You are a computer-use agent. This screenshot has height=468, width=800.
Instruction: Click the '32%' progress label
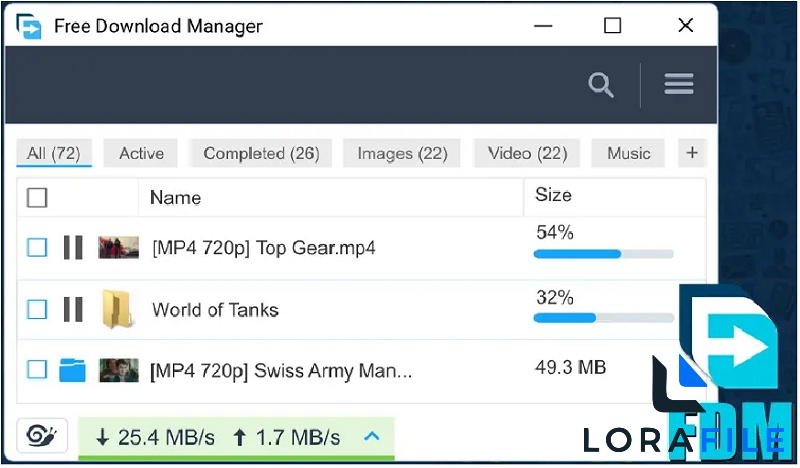tap(555, 298)
